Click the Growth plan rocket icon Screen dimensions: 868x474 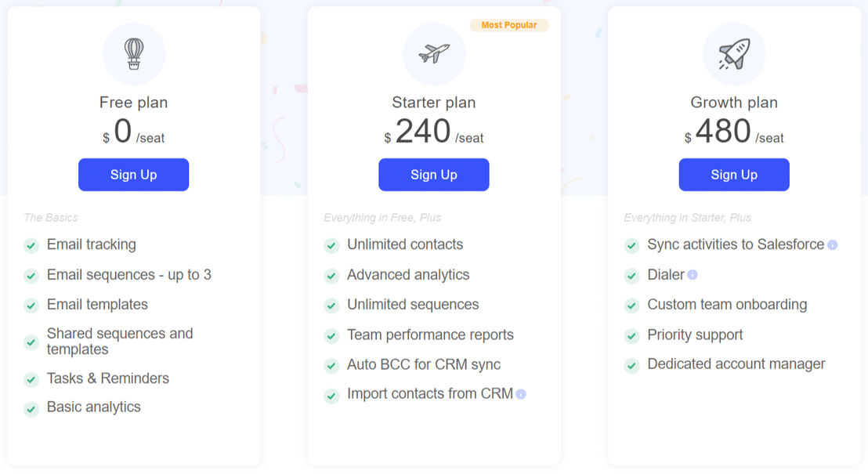pos(734,54)
